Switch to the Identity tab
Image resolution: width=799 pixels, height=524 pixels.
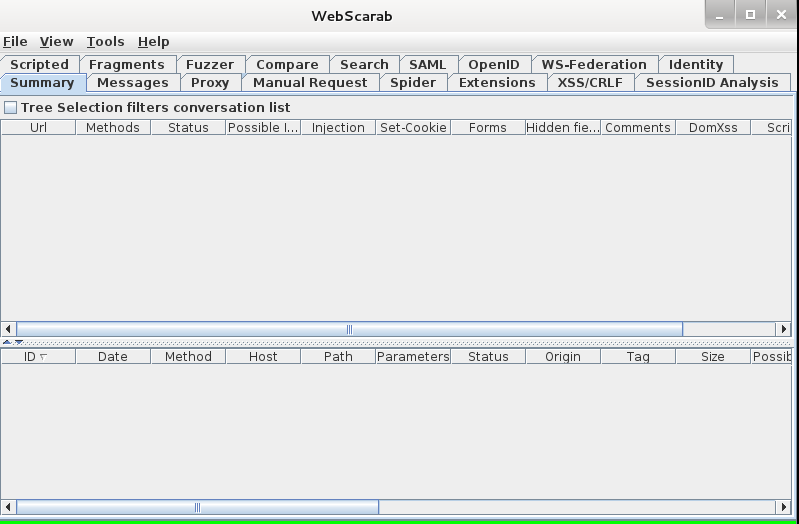point(696,64)
